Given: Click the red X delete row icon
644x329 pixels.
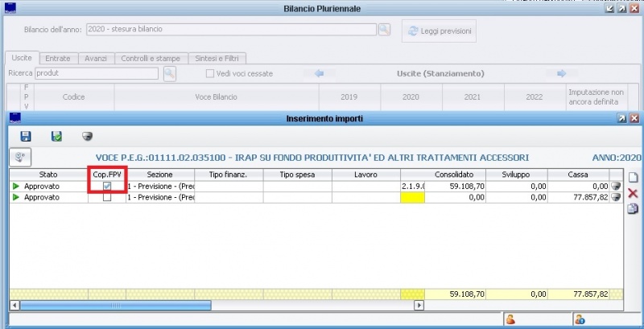Looking at the screenshot, I should (633, 194).
